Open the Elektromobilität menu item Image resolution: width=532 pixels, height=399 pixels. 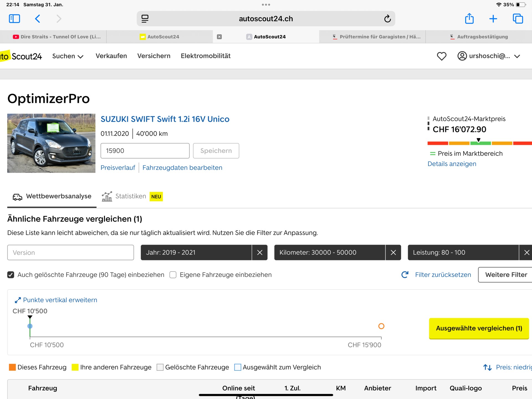pos(206,56)
